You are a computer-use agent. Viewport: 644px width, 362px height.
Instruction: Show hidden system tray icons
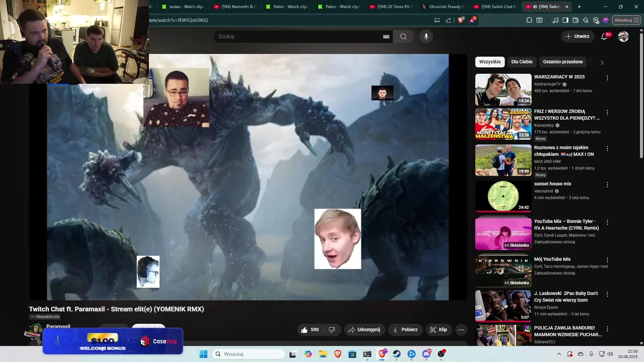[x=558, y=354]
